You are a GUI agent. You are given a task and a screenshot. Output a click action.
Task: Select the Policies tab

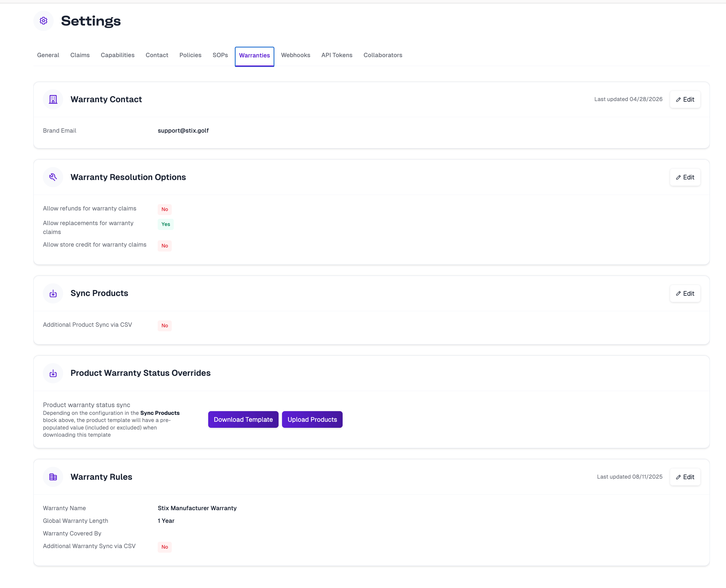pyautogui.click(x=190, y=55)
